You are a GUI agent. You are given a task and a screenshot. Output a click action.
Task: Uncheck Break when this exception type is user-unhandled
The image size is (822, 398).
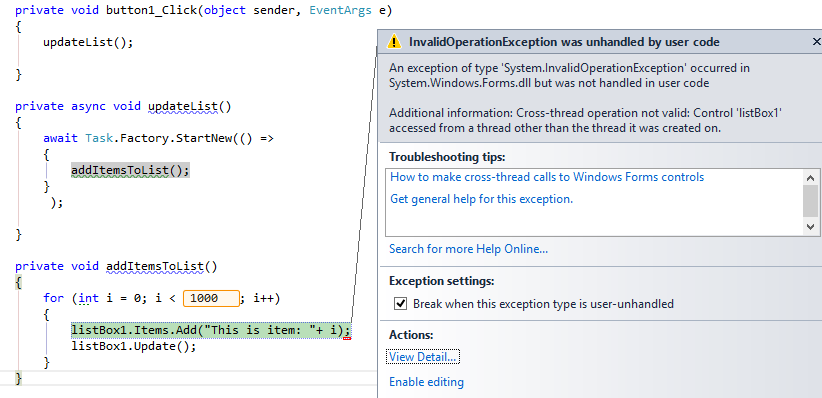point(401,304)
